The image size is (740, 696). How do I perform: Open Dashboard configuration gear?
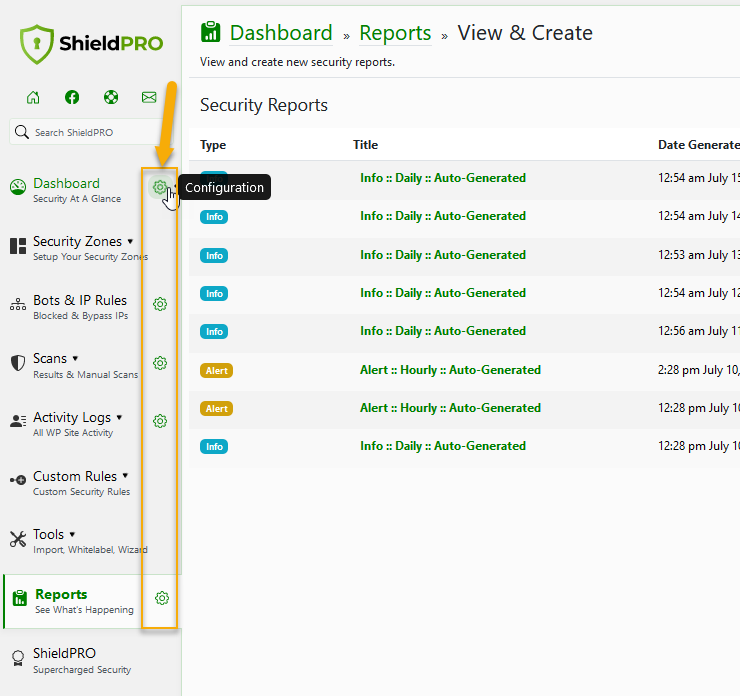coord(160,187)
